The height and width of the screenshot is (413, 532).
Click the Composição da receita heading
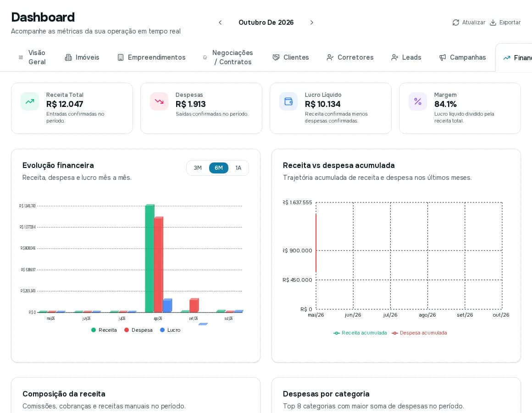click(x=64, y=394)
